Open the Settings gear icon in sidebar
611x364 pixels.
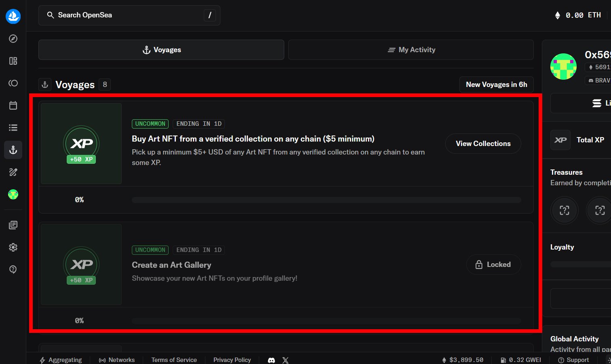[13, 247]
